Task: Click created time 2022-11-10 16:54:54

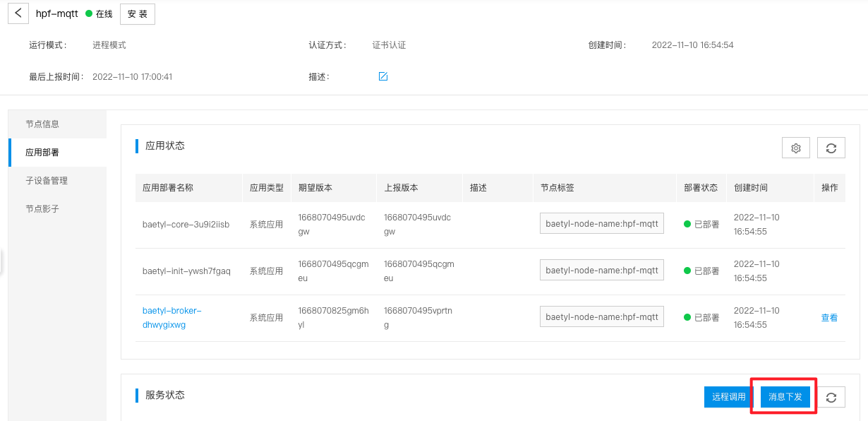Action: (x=693, y=45)
